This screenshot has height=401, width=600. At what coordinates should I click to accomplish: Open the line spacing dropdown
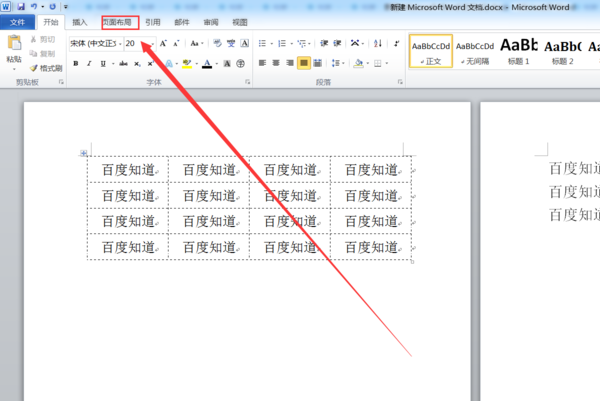coord(338,63)
